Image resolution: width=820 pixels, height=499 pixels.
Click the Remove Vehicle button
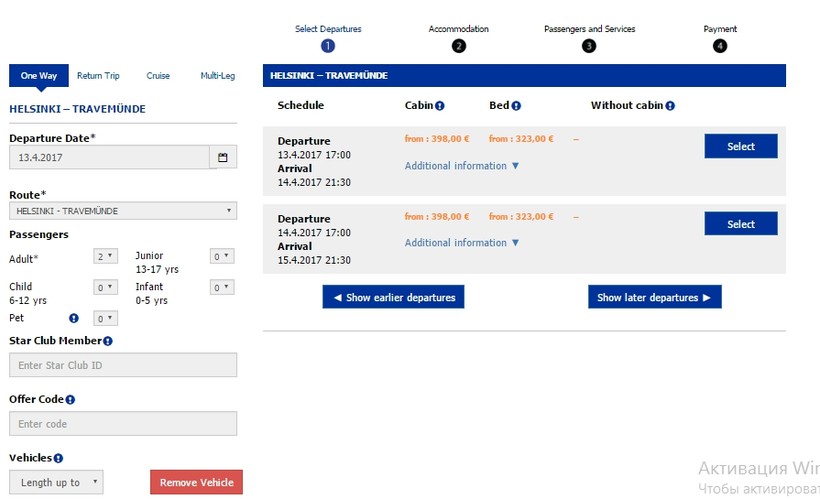tap(196, 482)
